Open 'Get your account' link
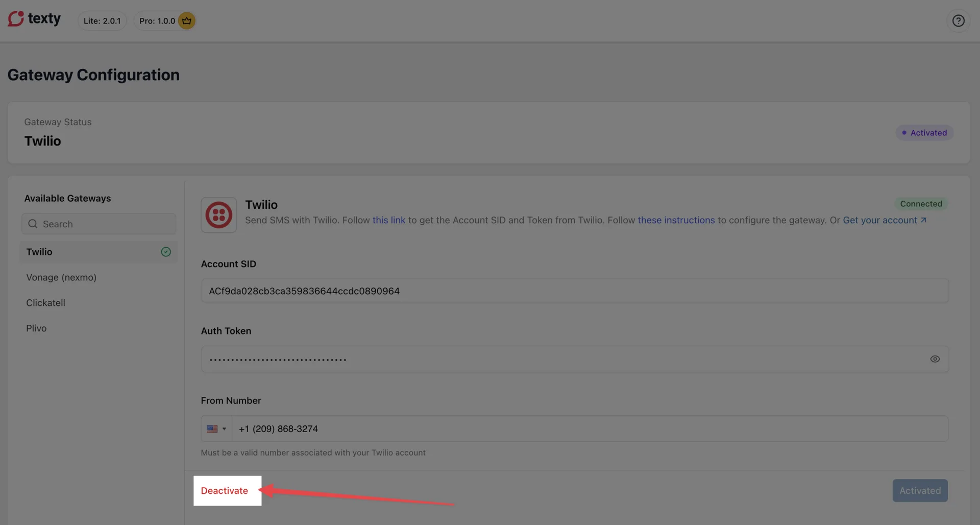 click(x=884, y=220)
